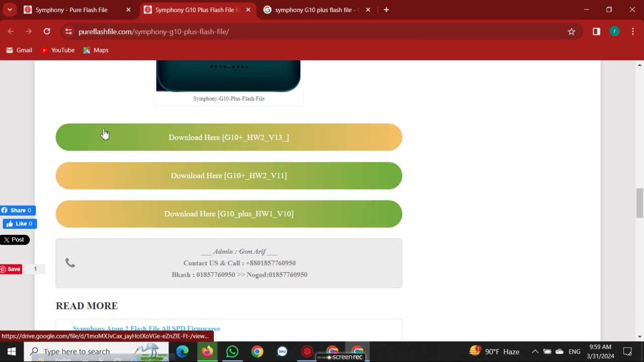
Task: Open Chrome three-dot menu
Action: pos(632,31)
